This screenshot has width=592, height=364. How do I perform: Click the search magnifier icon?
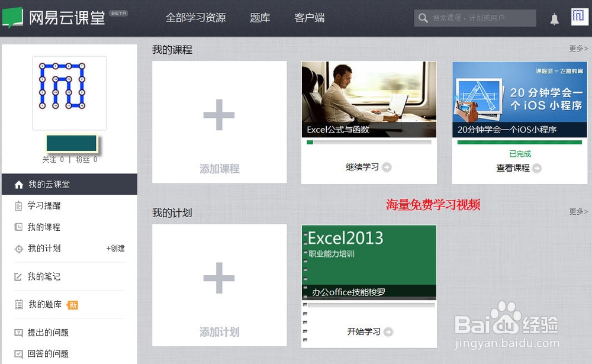pos(423,18)
